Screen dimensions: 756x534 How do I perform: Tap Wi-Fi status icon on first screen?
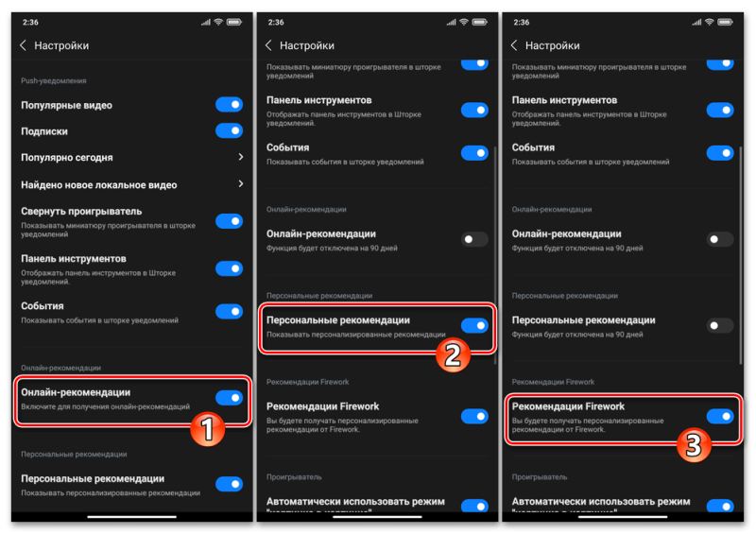pyautogui.click(x=218, y=22)
